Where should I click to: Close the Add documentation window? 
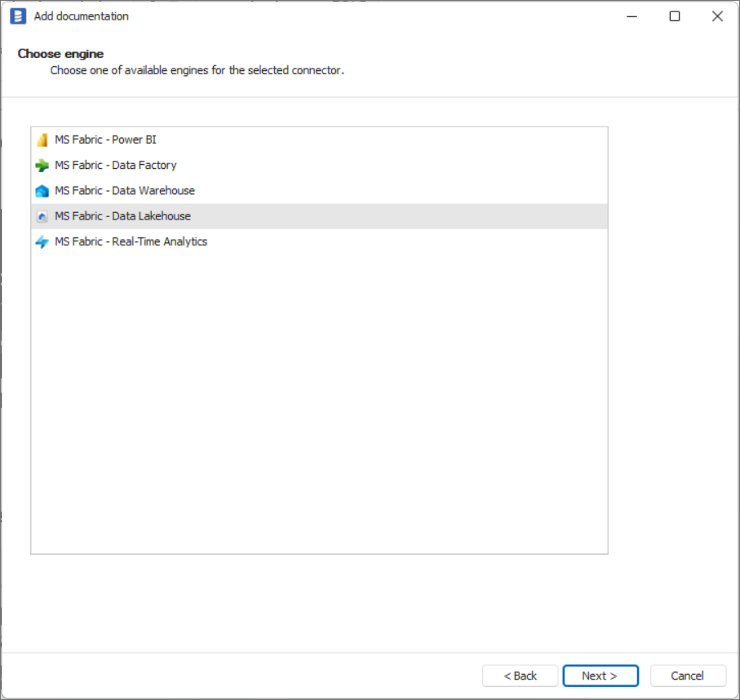click(x=717, y=16)
